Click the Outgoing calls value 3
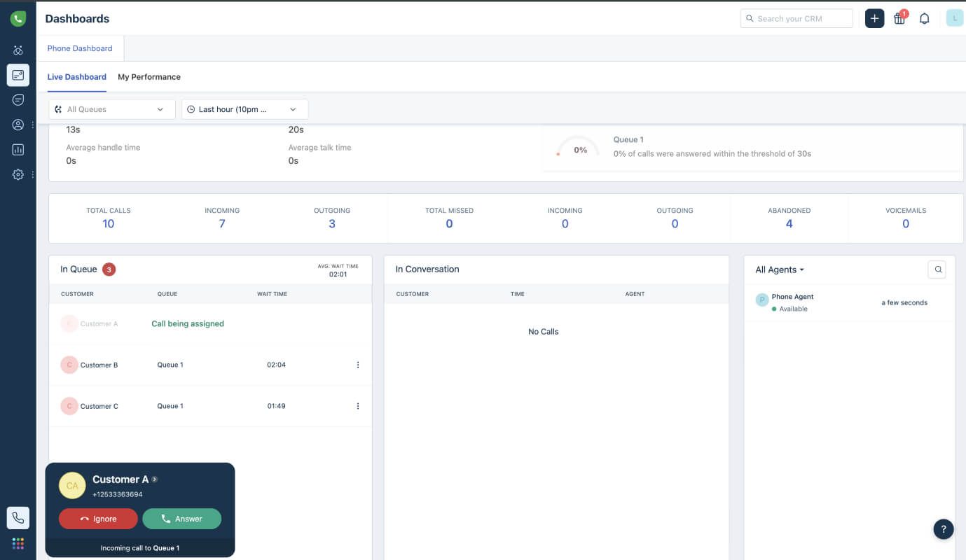The image size is (966, 560). click(x=332, y=224)
